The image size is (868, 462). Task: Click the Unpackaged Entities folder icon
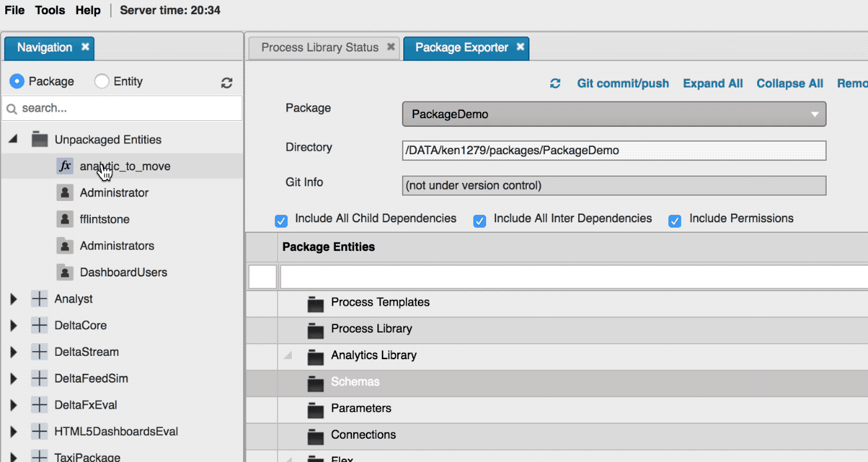click(x=39, y=140)
